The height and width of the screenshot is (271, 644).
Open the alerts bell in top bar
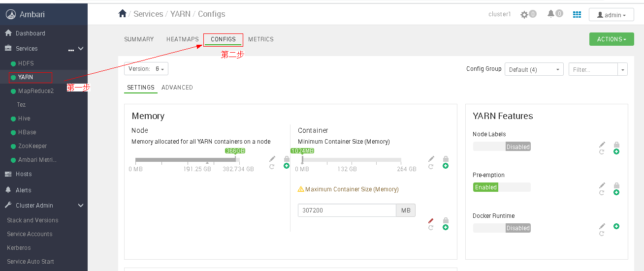[x=551, y=14]
